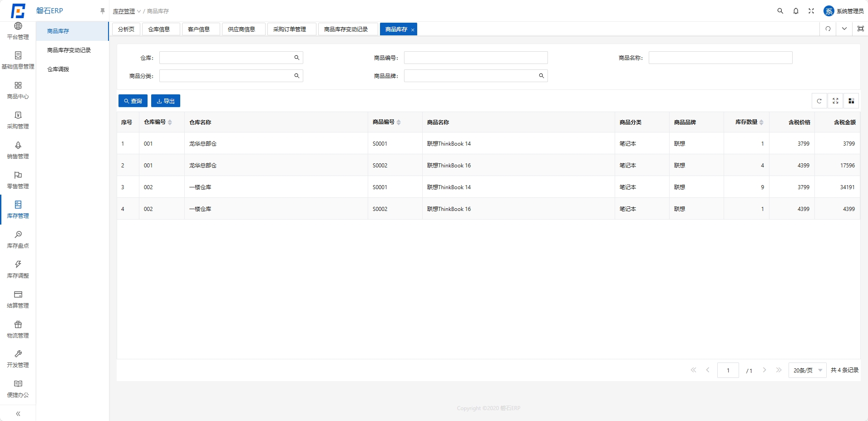Open 采购管理 module
Screen dimensions: 868x421
[18, 121]
